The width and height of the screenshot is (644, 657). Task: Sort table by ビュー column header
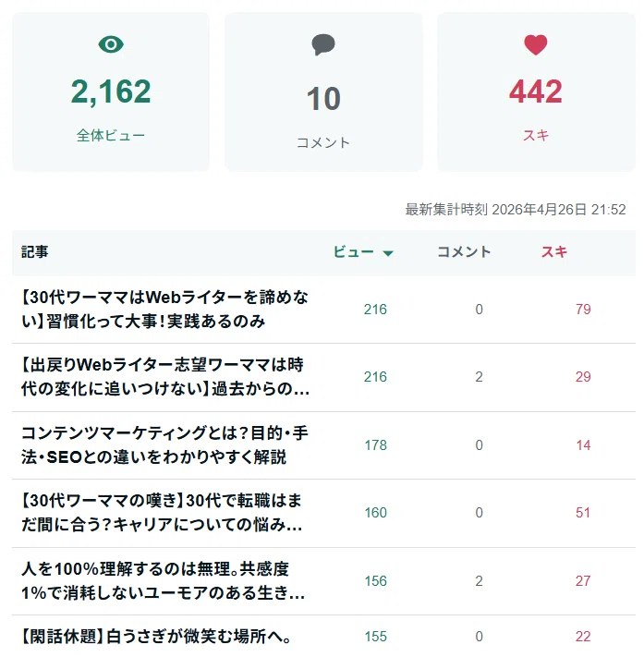pyautogui.click(x=353, y=252)
